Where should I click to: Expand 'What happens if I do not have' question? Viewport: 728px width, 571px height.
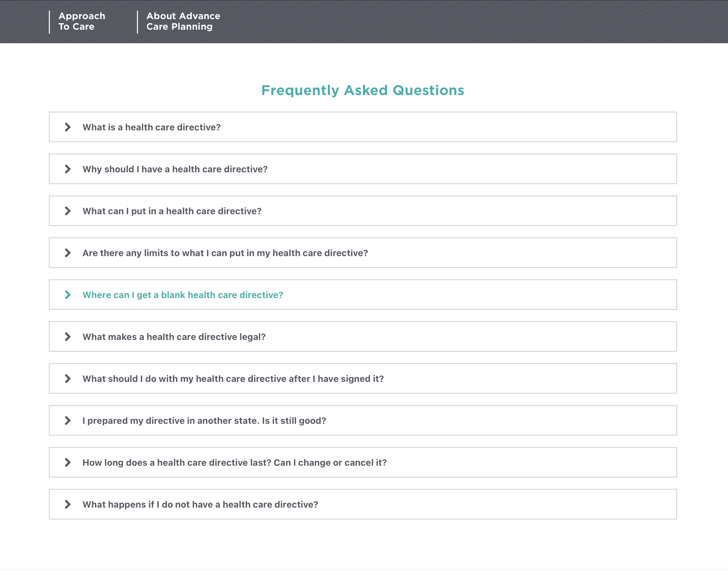click(x=200, y=504)
